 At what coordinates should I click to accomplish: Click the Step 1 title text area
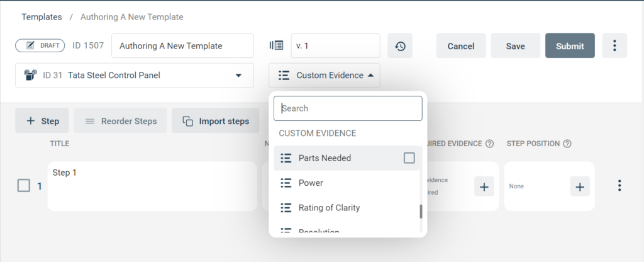click(152, 186)
